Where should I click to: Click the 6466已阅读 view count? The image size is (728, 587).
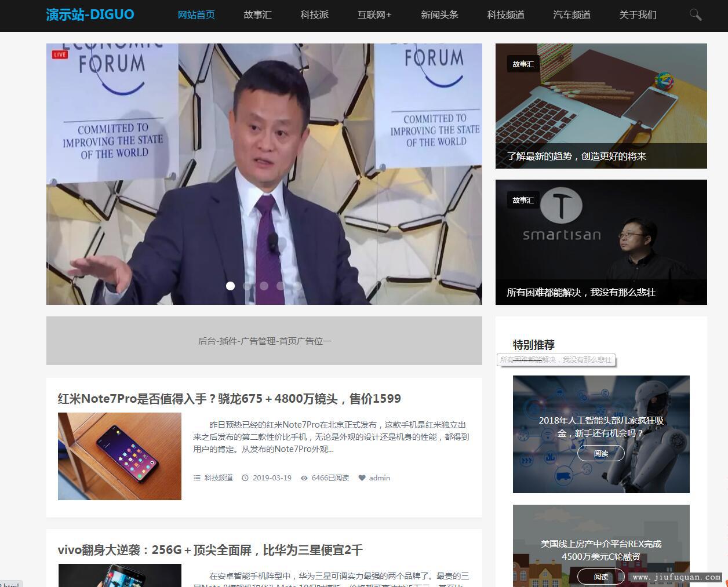(330, 478)
